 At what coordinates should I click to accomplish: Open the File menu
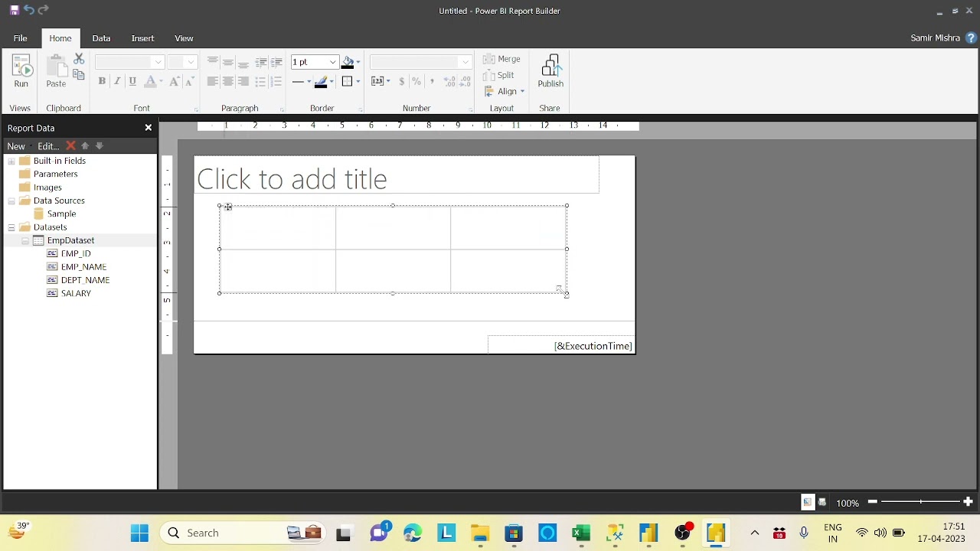click(21, 38)
